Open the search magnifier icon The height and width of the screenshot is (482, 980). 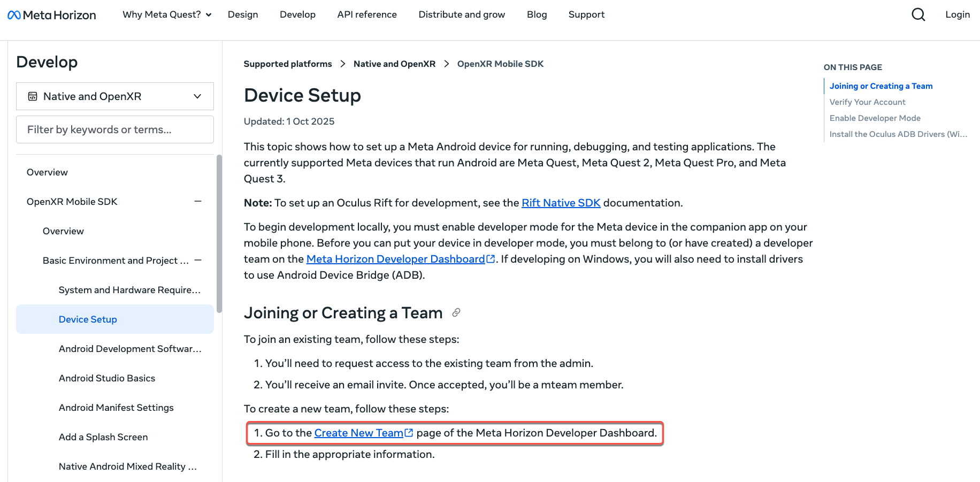(918, 14)
